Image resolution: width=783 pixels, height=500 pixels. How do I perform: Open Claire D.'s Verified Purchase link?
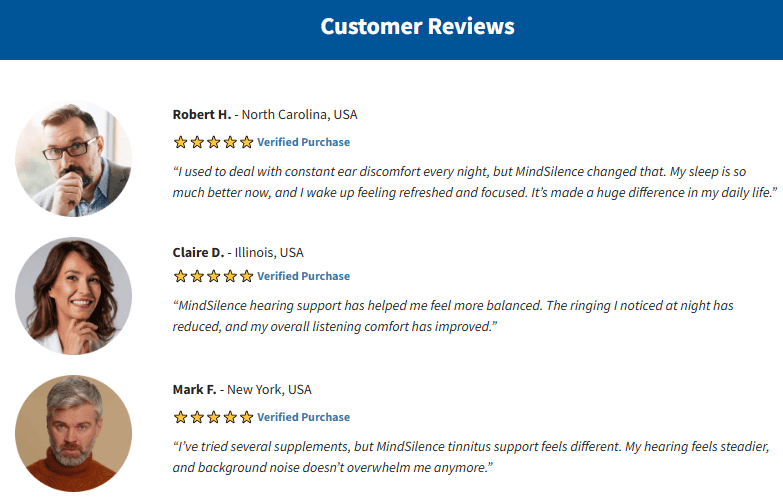pyautogui.click(x=304, y=276)
